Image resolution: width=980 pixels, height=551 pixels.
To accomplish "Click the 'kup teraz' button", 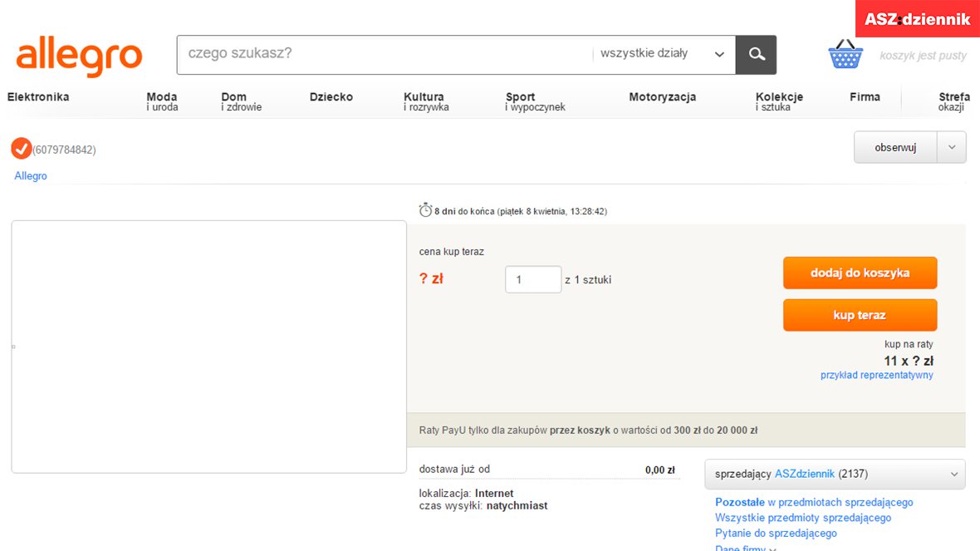I will (860, 315).
